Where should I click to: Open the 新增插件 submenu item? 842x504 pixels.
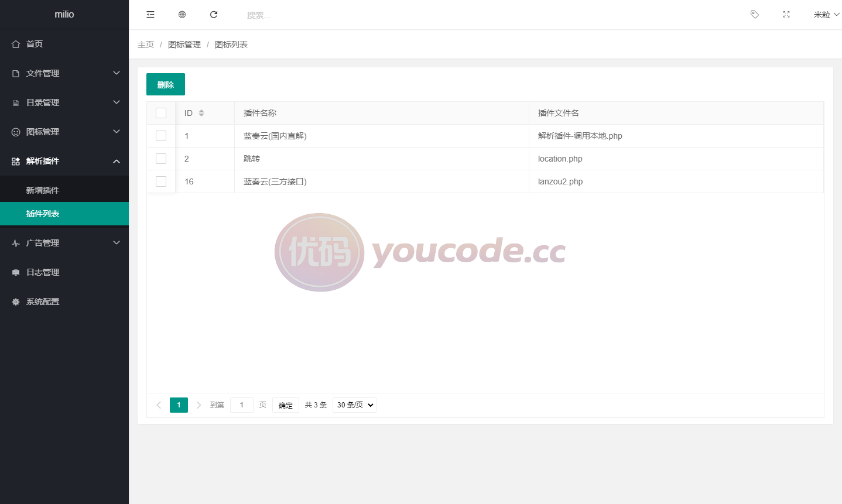(64, 190)
